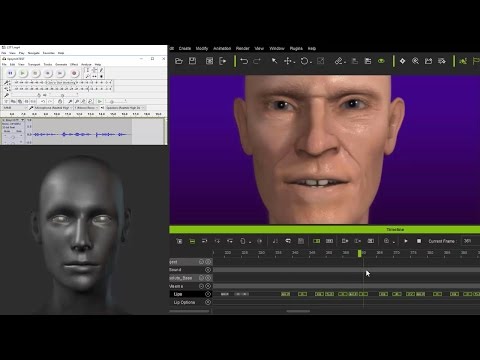Viewport: 480px width, 360px height.
Task: Choose the Select arrow tool in iClone
Action: (x=274, y=61)
